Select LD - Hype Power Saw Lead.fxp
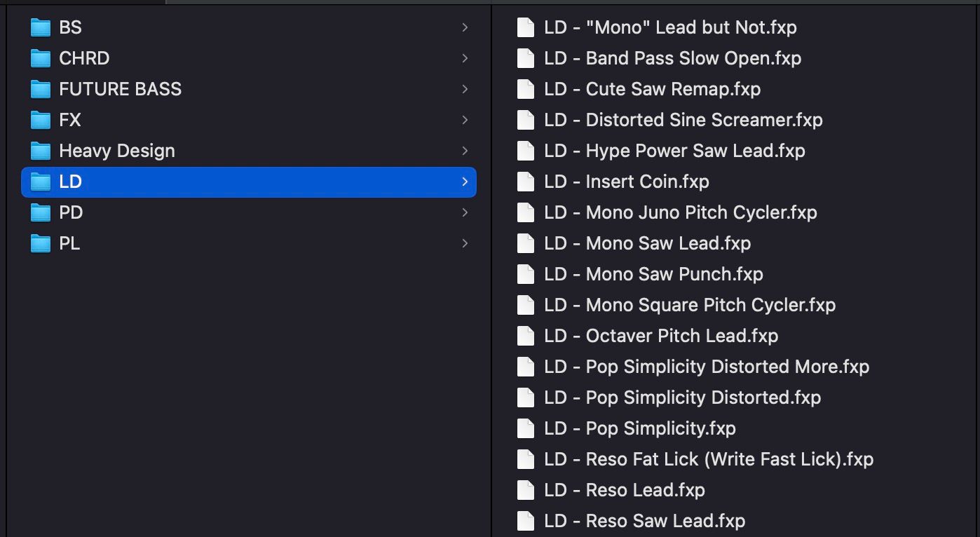Image resolution: width=980 pixels, height=537 pixels. 695,151
